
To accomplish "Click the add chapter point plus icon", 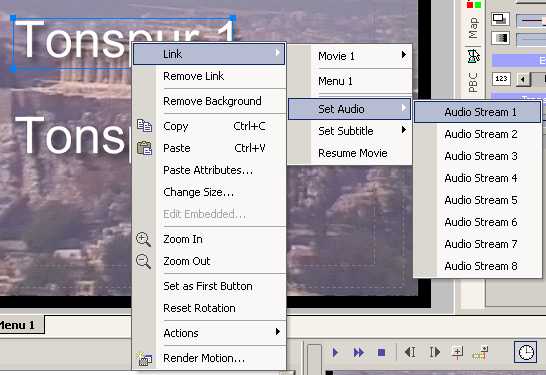I will pos(457,352).
